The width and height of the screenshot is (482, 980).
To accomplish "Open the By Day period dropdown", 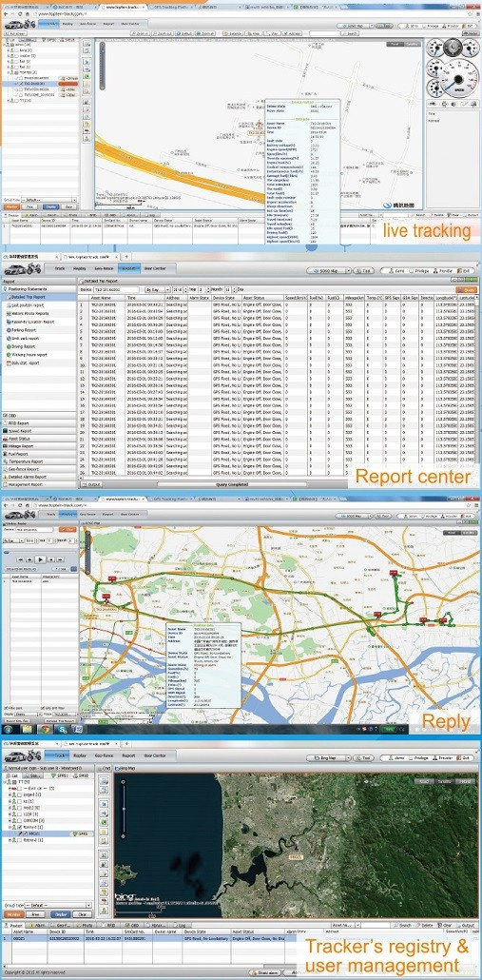I will click(x=152, y=290).
